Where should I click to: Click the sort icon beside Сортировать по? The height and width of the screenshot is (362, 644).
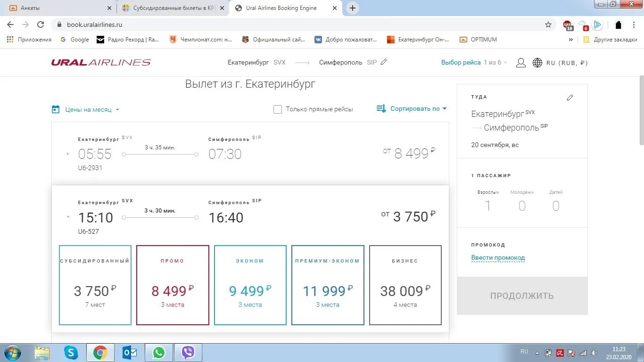pos(381,108)
